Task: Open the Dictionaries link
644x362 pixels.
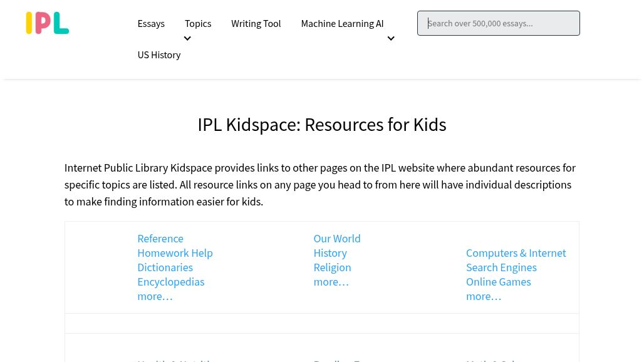Action: click(165, 267)
